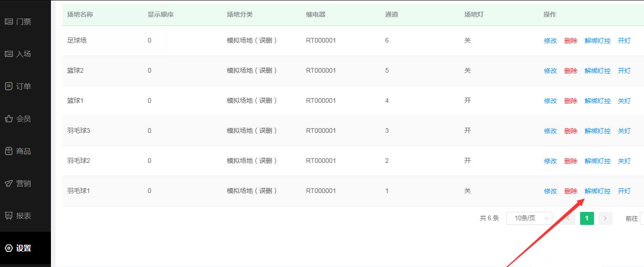This screenshot has width=644, height=267.
Task: Click the 设置 gear icon in sidebar
Action: tap(8, 248)
